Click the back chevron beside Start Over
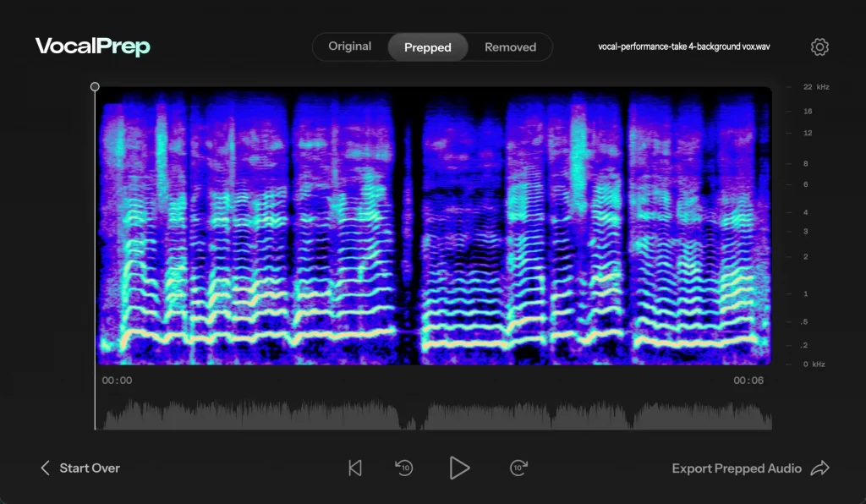866x504 pixels. coord(44,468)
